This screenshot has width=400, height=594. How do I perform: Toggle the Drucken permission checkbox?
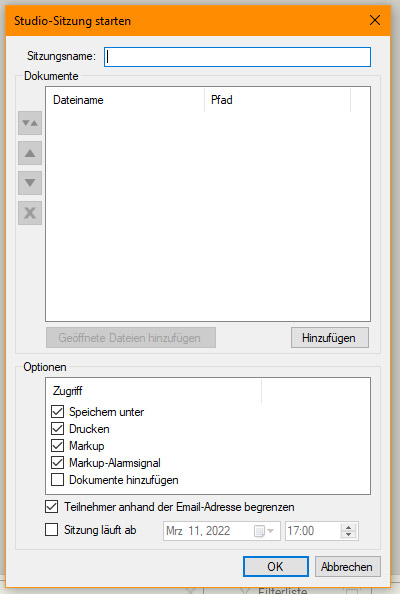point(58,429)
